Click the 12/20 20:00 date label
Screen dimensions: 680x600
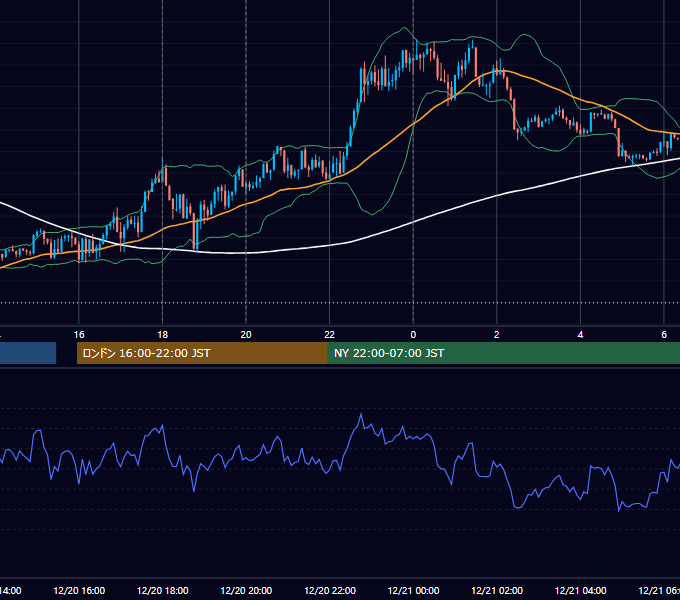[x=246, y=590]
